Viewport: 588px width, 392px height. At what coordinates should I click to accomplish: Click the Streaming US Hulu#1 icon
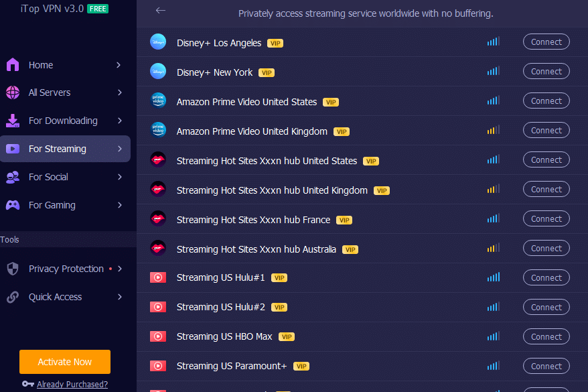pos(158,277)
